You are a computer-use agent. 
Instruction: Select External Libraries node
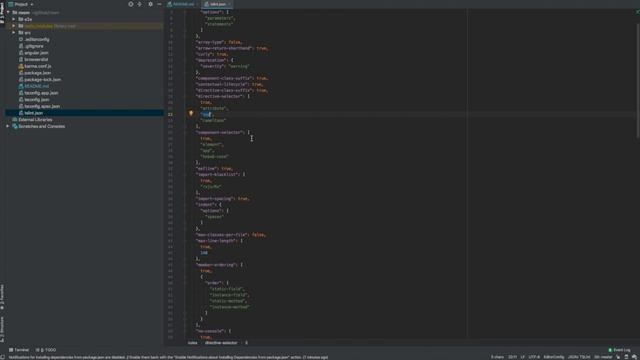tap(35, 120)
